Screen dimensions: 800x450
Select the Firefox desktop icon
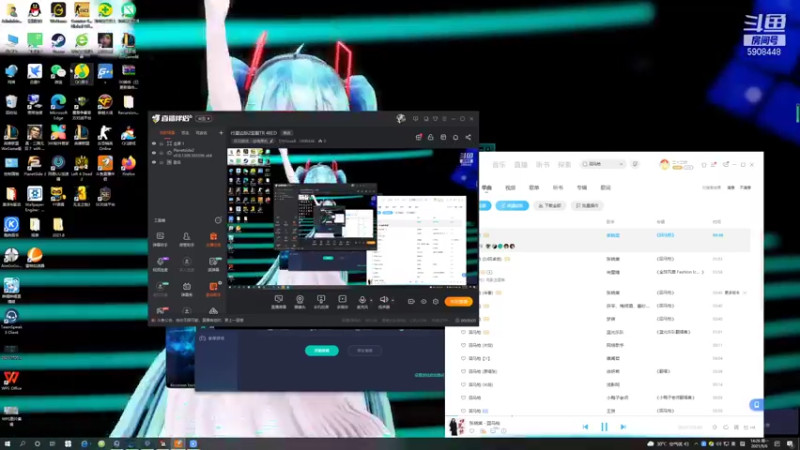tap(129, 163)
